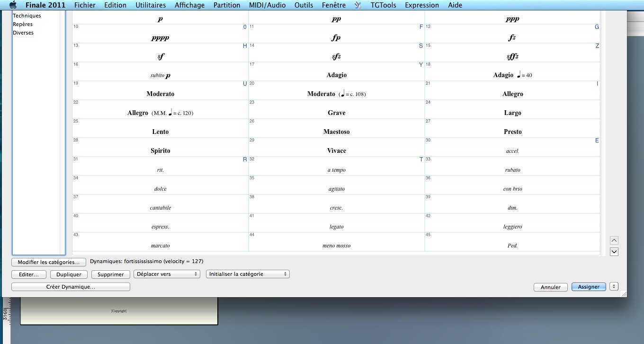
Task: Click the Assigner button
Action: pos(589,287)
